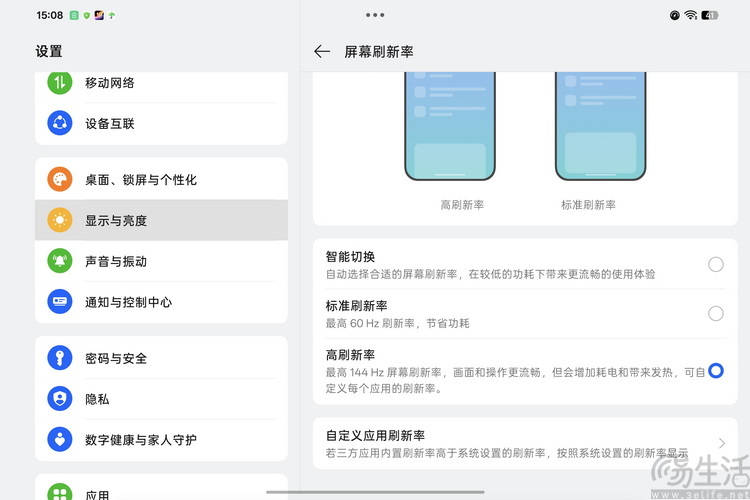Viewport: 750px width, 500px height.
Task: Click the Mobile Network (移动网络) icon
Action: 60,83
